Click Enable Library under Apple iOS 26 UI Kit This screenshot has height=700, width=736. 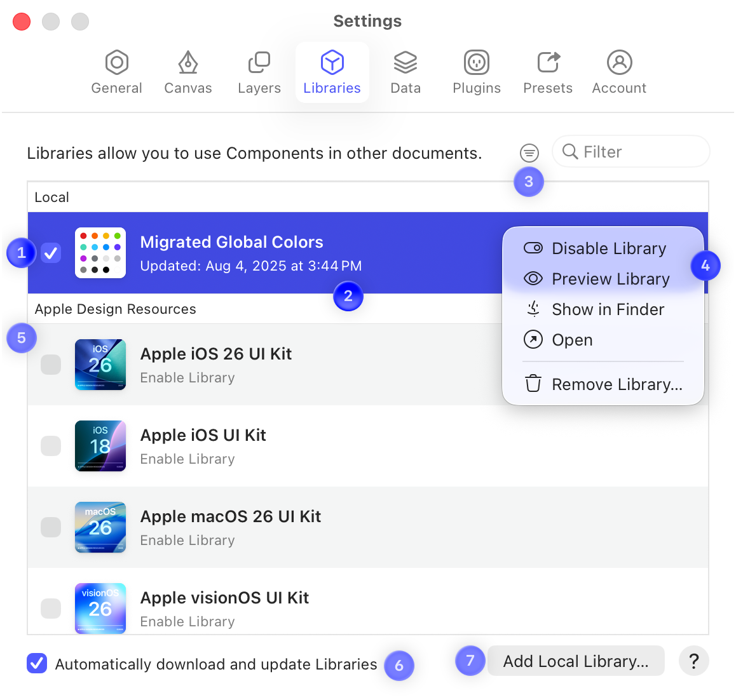pyautogui.click(x=187, y=378)
